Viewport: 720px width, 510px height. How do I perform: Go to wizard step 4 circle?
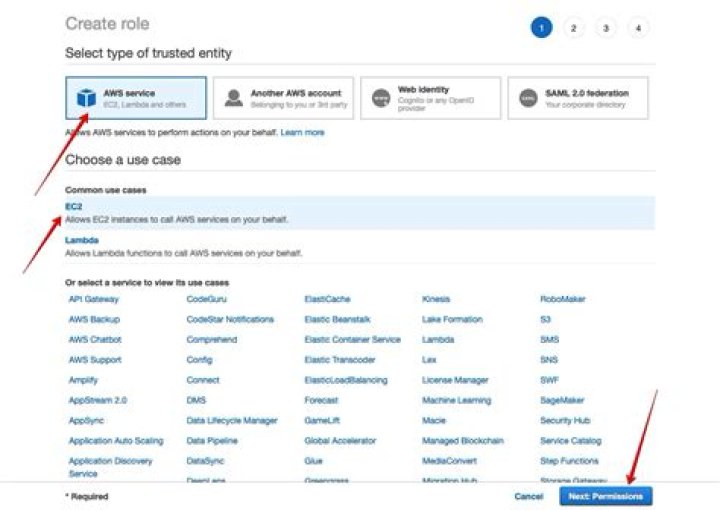tap(639, 28)
